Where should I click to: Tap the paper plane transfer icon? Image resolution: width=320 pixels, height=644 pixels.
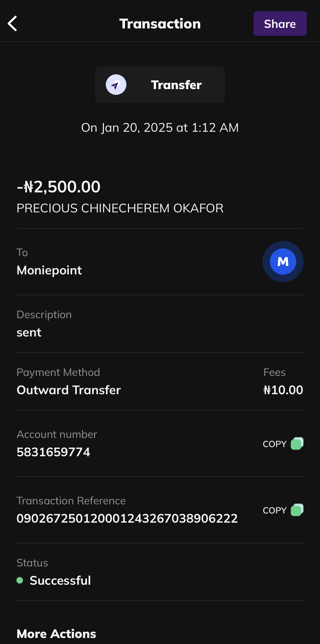116,85
